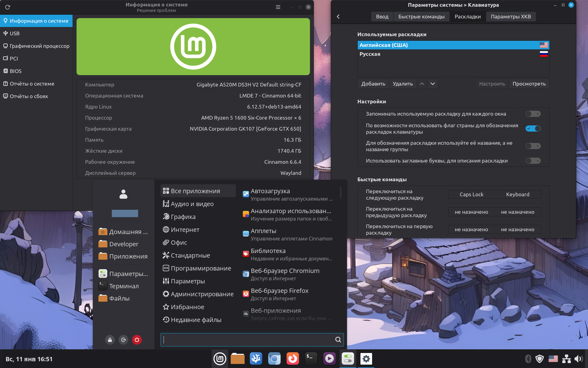Click the lock screen icon in menu
Screen dimensions: 588x368
point(110,339)
